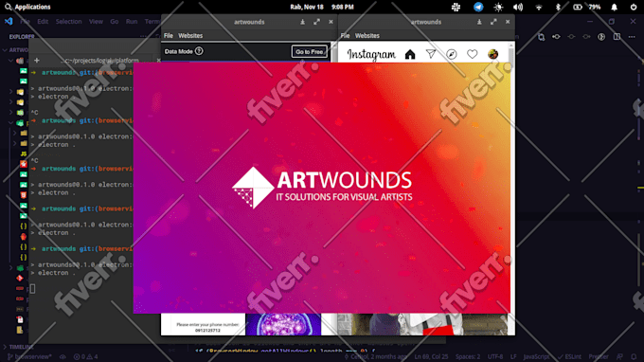Click the Data Mode help question icon
644x362 pixels.
coord(199,51)
